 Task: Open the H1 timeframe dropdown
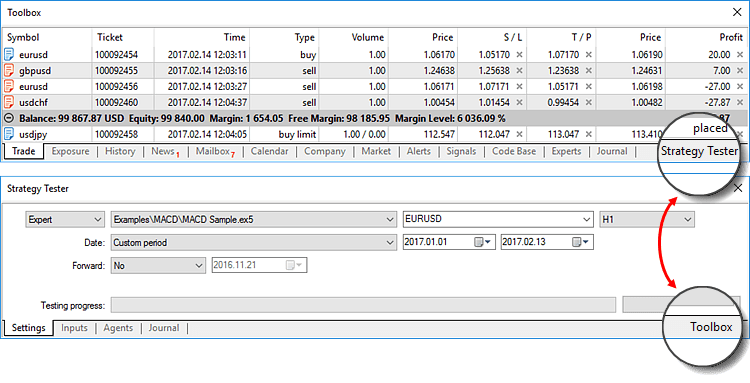[647, 220]
